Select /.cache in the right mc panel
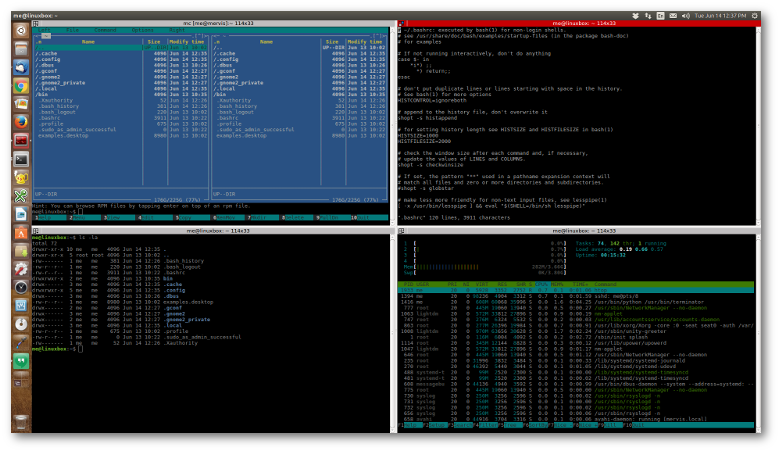The width and height of the screenshot is (780, 452). 299,54
